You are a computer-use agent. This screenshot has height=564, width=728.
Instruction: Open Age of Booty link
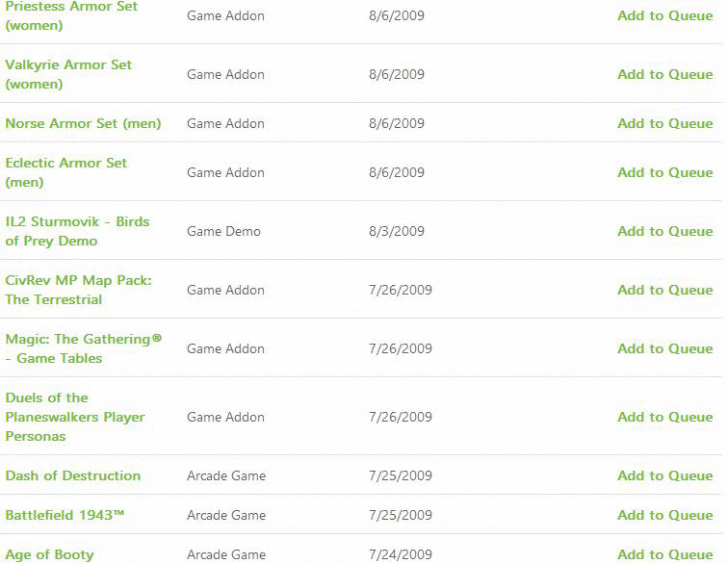pos(49,554)
